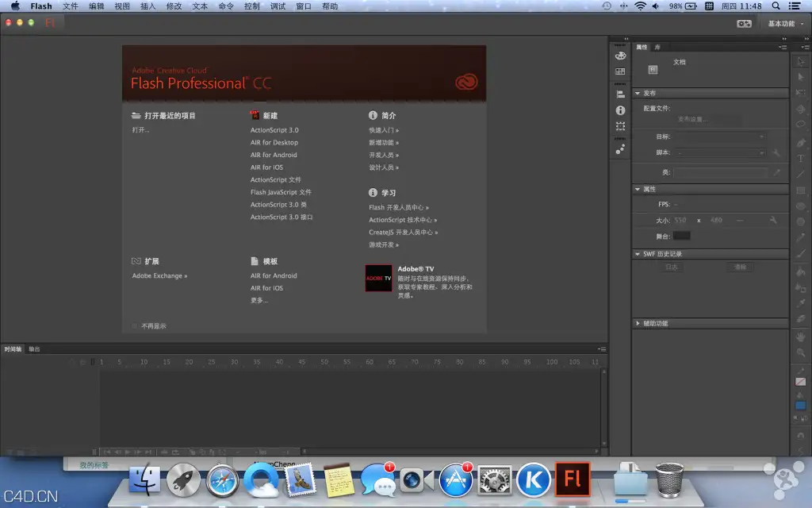Select the Zoom magnifier tool
This screenshot has width=812, height=508.
(801, 352)
